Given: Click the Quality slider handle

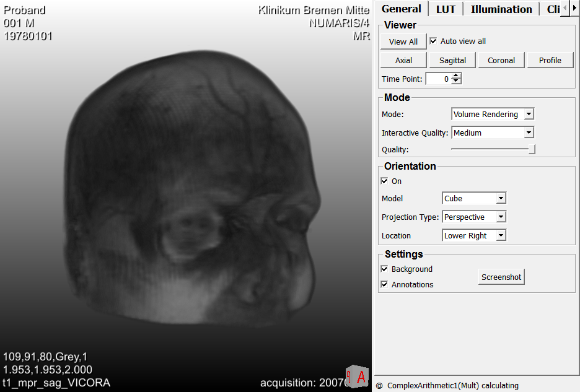Looking at the screenshot, I should (532, 149).
